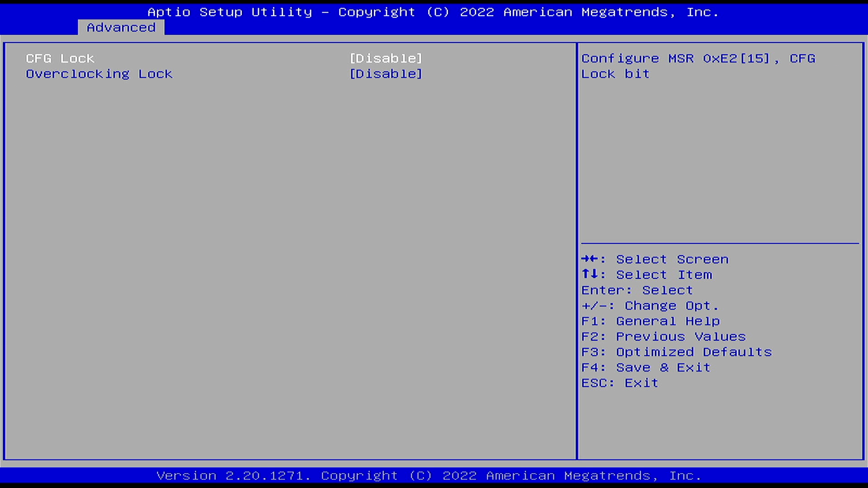
Task: Press ESC to Exit current screen
Action: point(619,382)
